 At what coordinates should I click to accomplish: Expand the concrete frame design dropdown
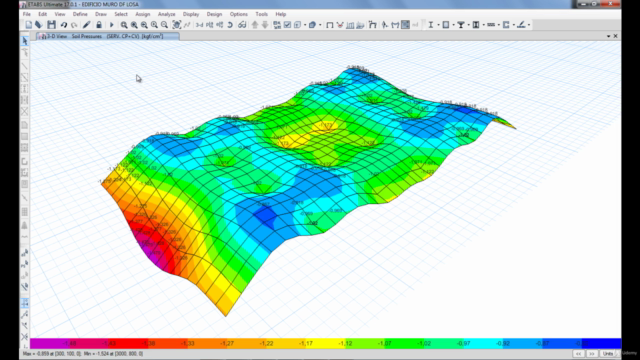[453, 25]
